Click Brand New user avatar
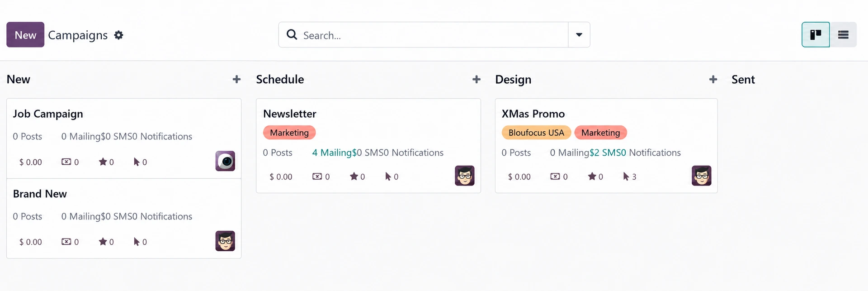 pos(225,241)
